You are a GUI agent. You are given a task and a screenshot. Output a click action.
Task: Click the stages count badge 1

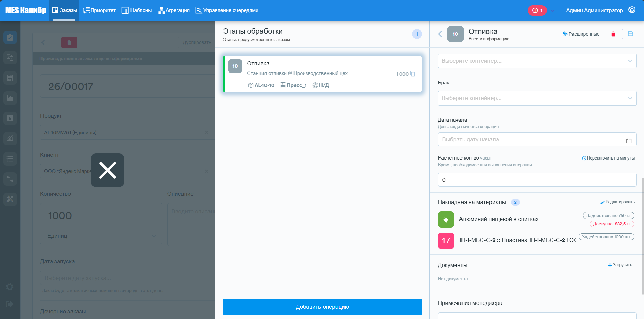(x=417, y=34)
